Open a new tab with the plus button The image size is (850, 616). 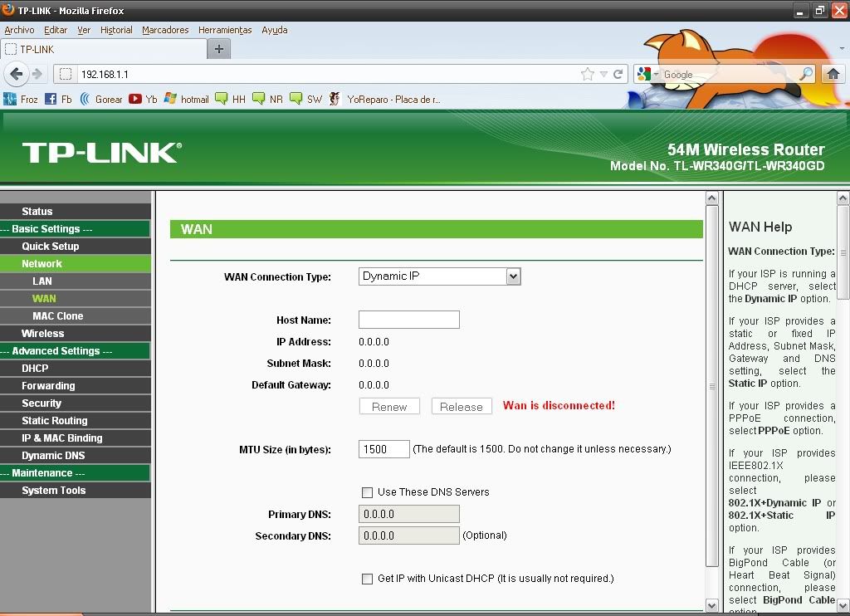(219, 49)
